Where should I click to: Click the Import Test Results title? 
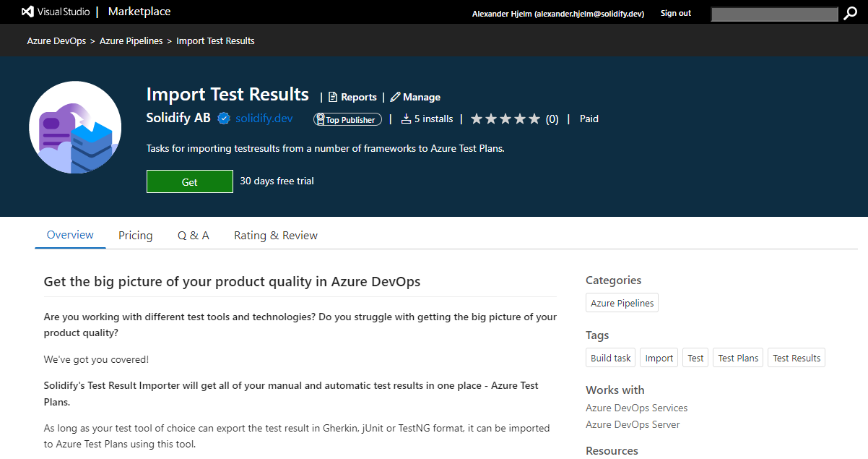tap(227, 95)
